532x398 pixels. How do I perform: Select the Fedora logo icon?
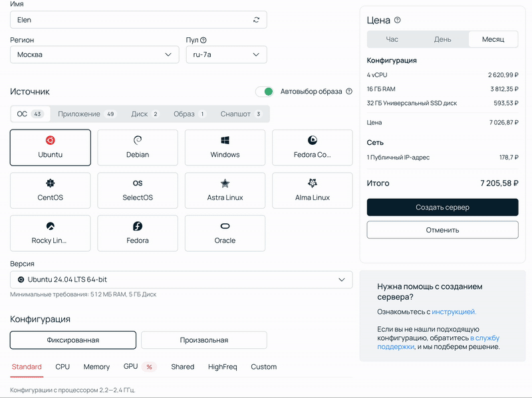pyautogui.click(x=138, y=226)
